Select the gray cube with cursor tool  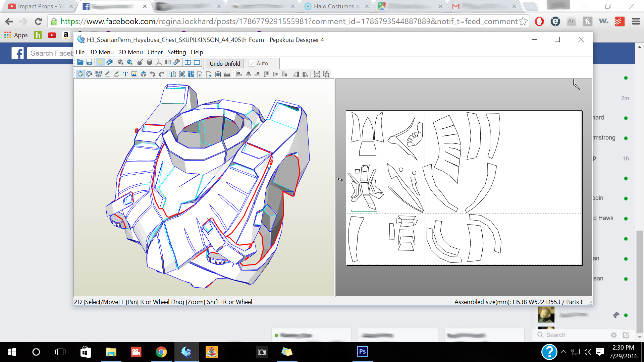click(120, 62)
